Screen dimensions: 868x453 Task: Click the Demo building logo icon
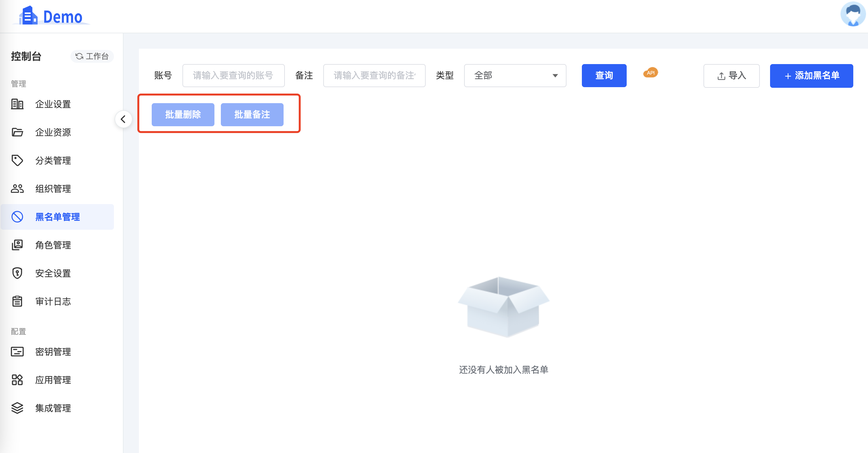28,15
